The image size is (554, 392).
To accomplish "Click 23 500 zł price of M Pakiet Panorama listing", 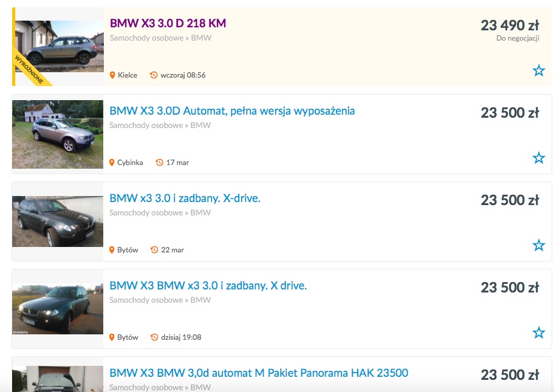I will coord(510,375).
